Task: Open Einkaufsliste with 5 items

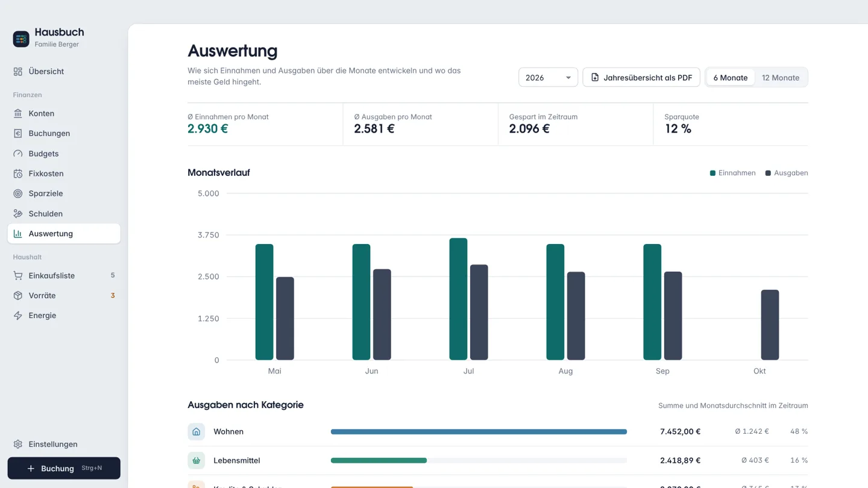Action: tap(64, 276)
